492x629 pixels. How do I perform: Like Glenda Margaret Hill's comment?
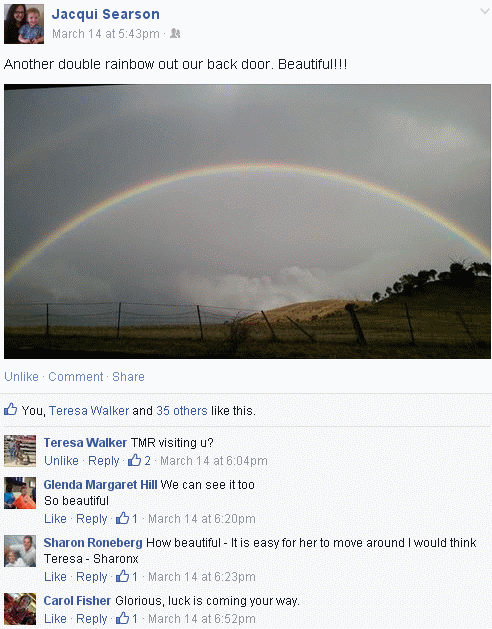tap(55, 519)
